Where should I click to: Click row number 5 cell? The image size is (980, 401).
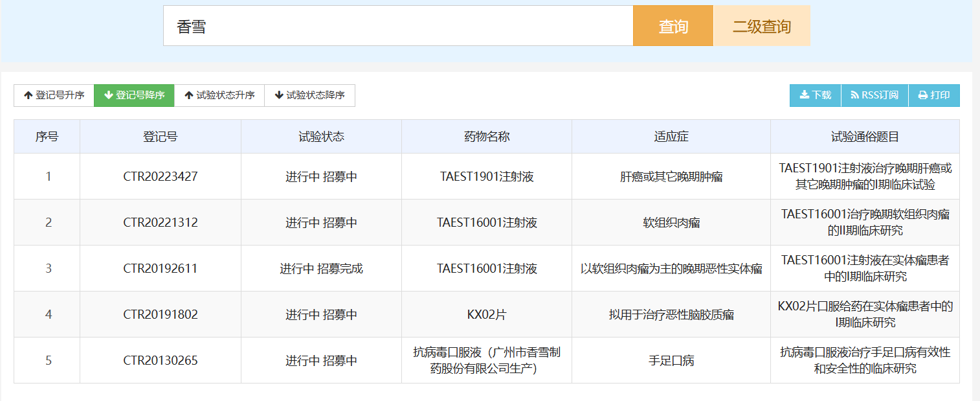pyautogui.click(x=47, y=360)
